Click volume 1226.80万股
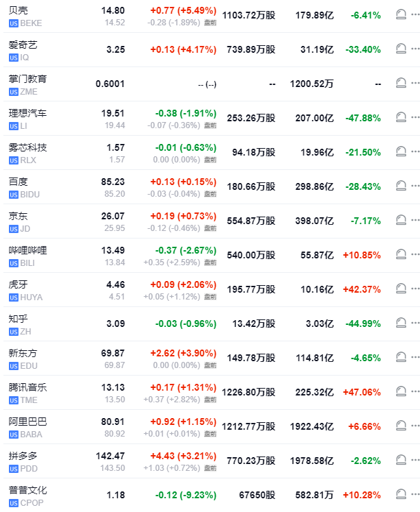 tap(249, 392)
